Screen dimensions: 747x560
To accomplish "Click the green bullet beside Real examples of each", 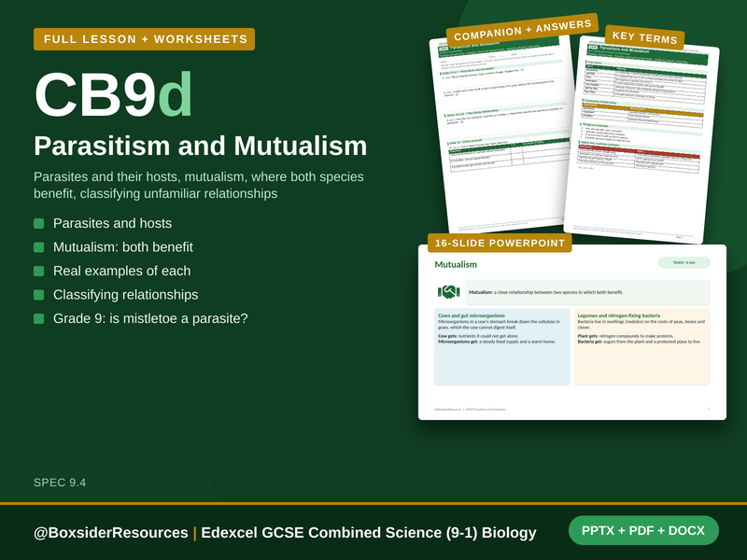I will click(39, 271).
